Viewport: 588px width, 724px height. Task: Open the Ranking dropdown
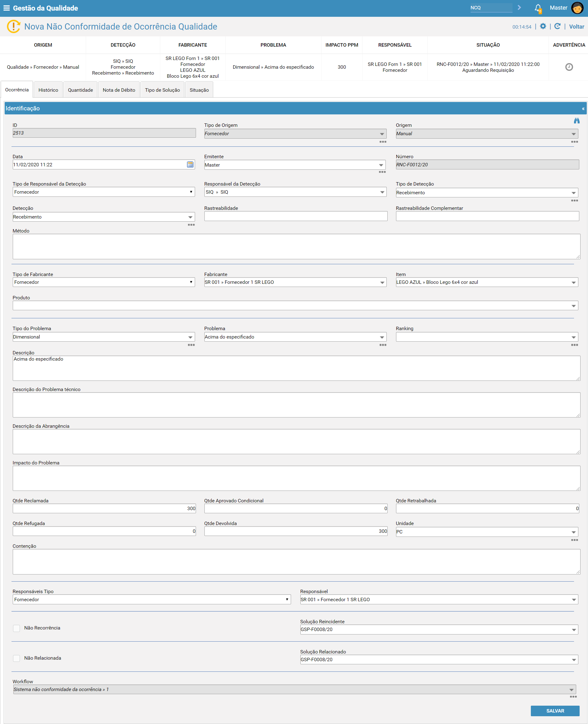487,337
